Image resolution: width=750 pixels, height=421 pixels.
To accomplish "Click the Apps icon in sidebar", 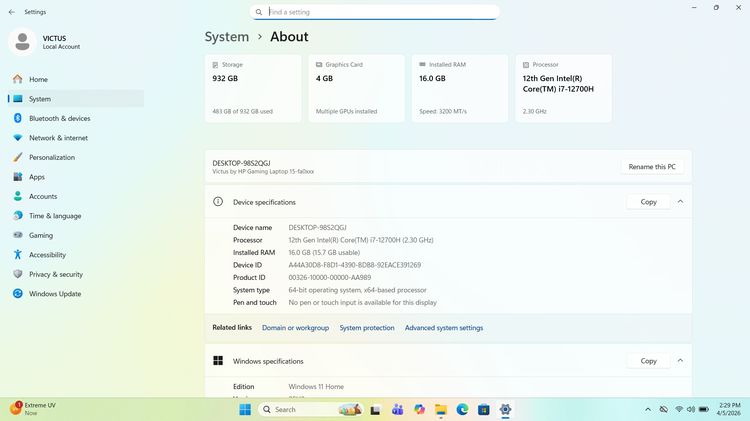I will [x=18, y=177].
